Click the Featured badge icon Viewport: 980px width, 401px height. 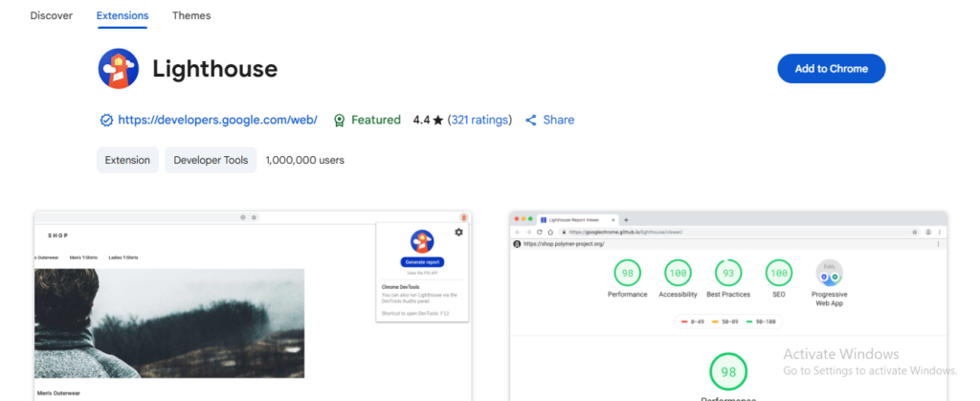coord(340,120)
